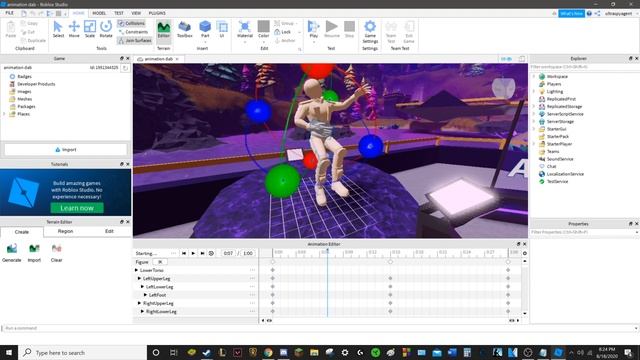Click the Learn now button
Screen dimensions: 640x360
pyautogui.click(x=77, y=208)
